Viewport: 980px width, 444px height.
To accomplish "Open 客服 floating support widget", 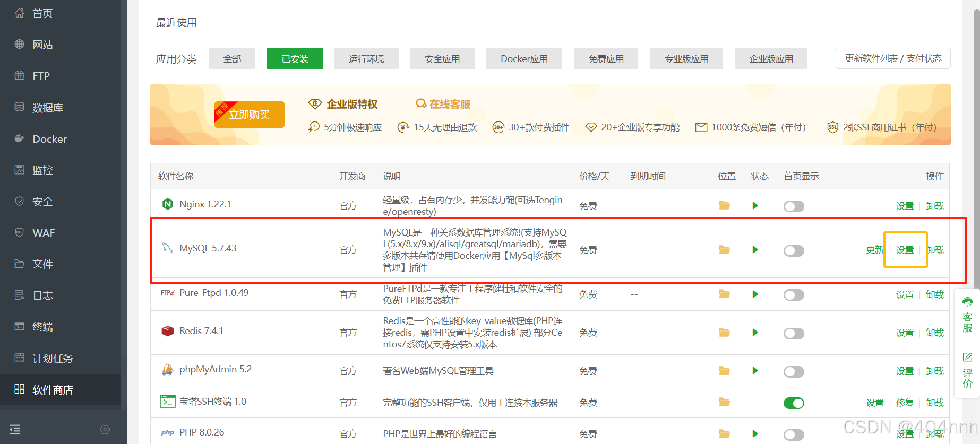I will [967, 315].
